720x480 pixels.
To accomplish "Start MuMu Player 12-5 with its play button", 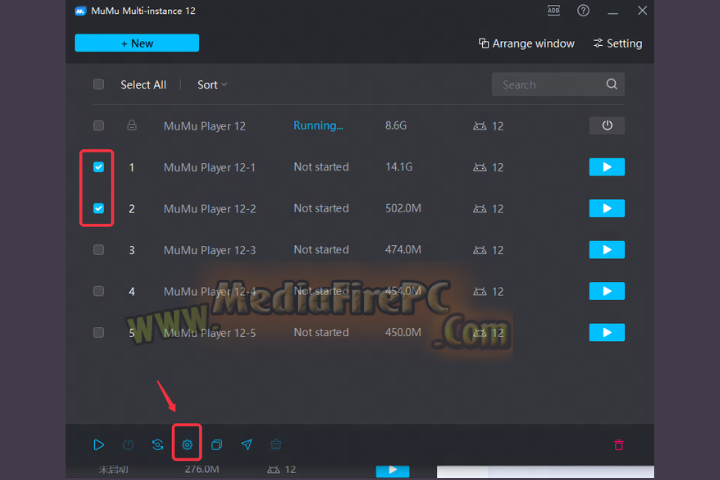I will [607, 332].
